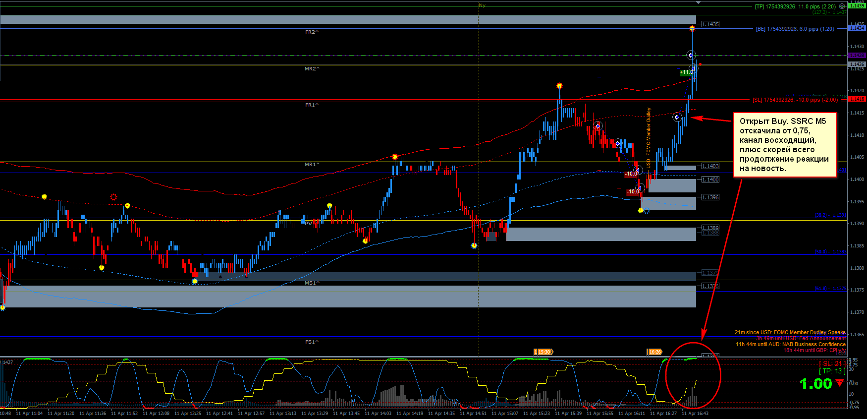868x419 pixels.
Task: Select the MR2 pivot level label
Action: [x=312, y=69]
